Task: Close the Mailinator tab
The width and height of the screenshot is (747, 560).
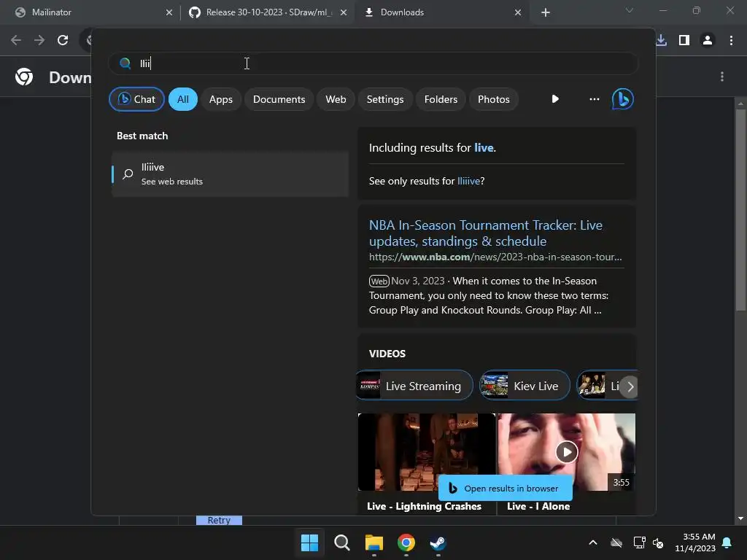Action: pyautogui.click(x=169, y=12)
